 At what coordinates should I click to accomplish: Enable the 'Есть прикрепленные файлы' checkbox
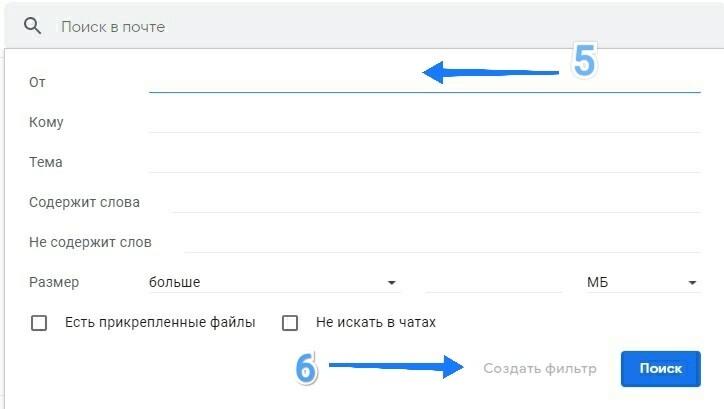[40, 323]
